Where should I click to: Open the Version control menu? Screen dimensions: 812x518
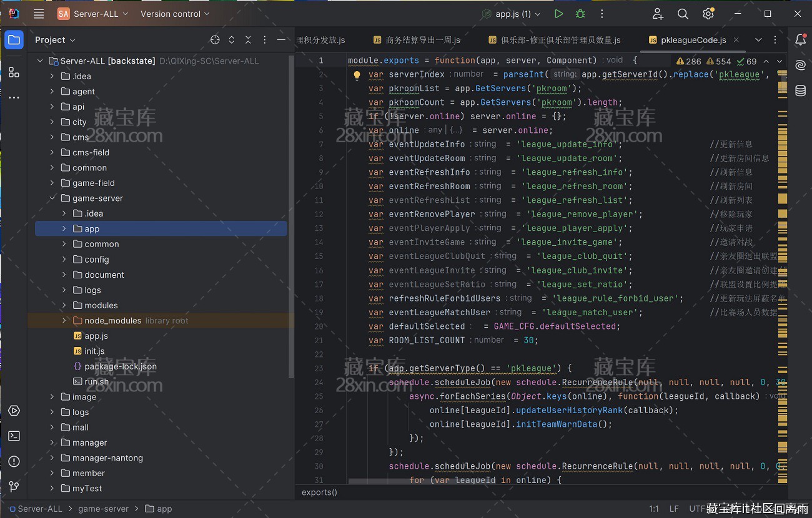(x=175, y=14)
